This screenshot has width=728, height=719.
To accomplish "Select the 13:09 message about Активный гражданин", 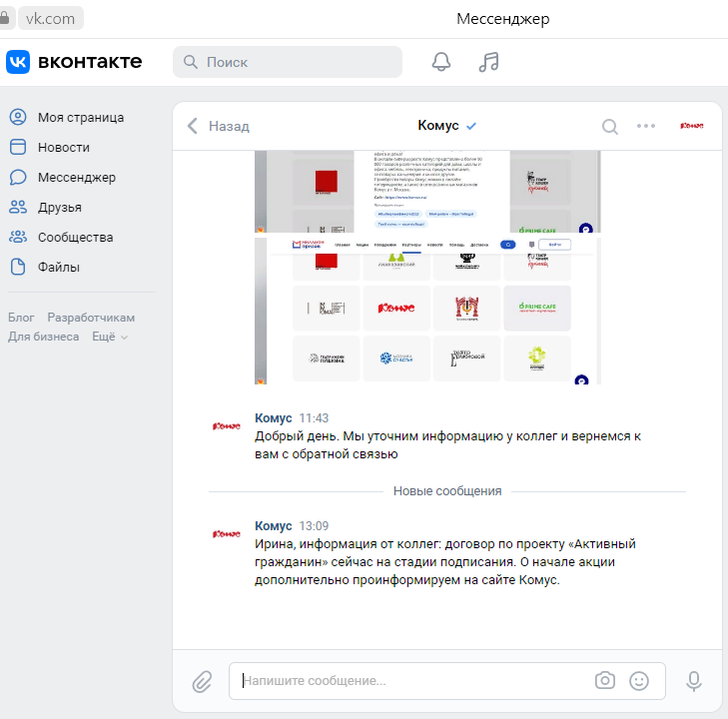I will pos(444,561).
